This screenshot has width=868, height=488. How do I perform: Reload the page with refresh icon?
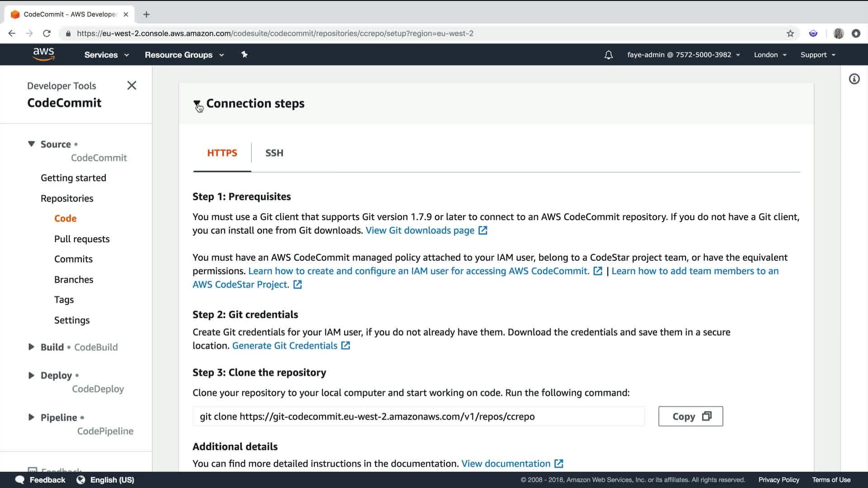point(47,33)
